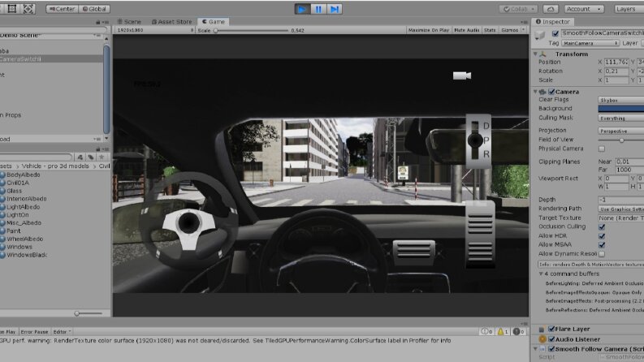Switch to the Scene tab
Image resolution: width=644 pixels, height=362 pixels.
click(x=129, y=22)
